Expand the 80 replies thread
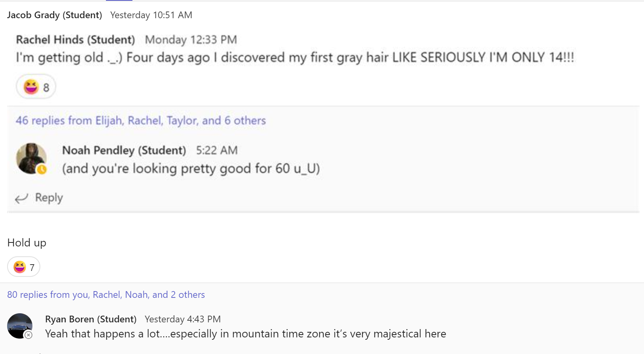The height and width of the screenshot is (354, 644). [106, 295]
